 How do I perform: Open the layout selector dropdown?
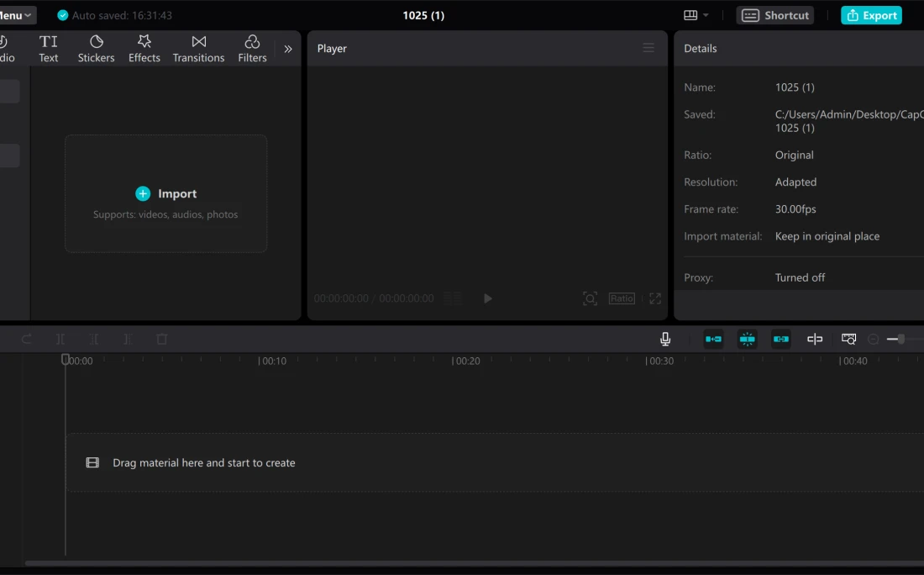(x=696, y=15)
